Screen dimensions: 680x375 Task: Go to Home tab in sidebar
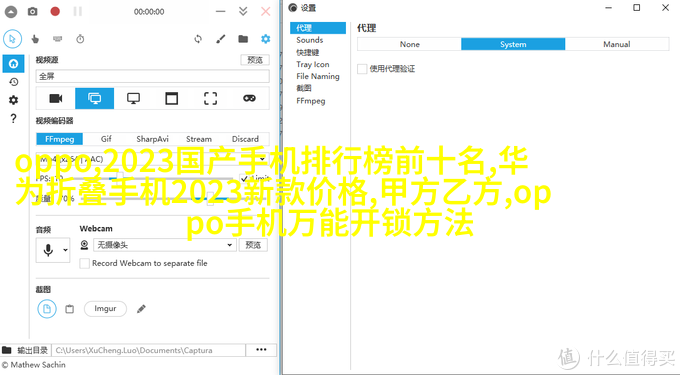click(x=13, y=64)
